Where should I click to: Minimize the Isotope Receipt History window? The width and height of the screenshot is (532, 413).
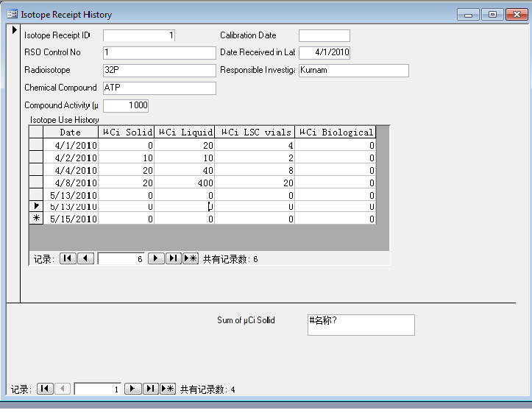pos(468,15)
